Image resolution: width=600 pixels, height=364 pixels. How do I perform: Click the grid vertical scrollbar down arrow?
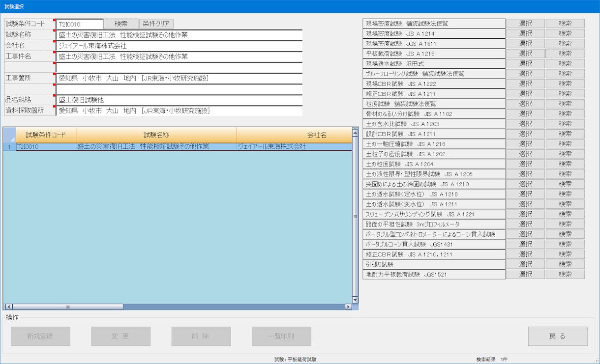[x=356, y=300]
